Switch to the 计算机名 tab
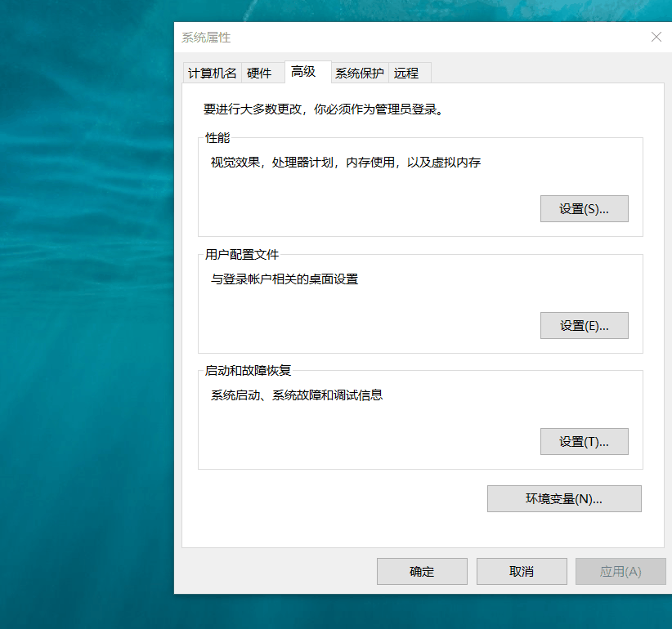 coord(212,73)
